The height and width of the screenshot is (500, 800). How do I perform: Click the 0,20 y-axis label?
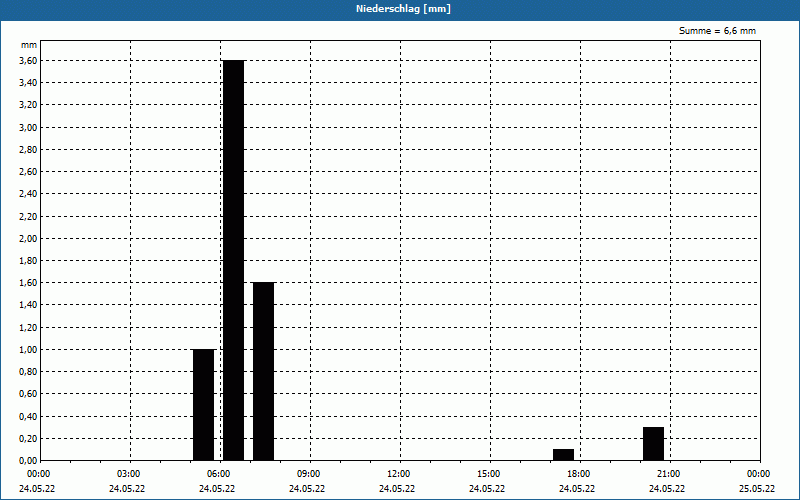point(28,439)
